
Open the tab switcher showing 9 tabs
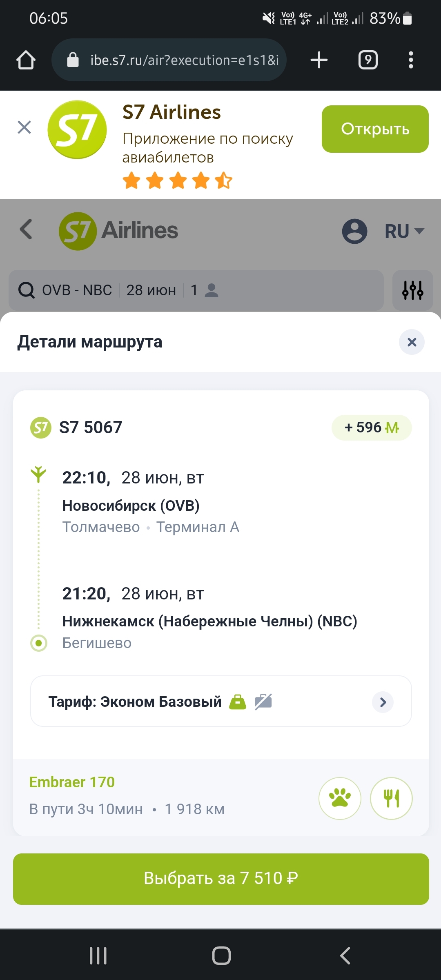point(368,60)
